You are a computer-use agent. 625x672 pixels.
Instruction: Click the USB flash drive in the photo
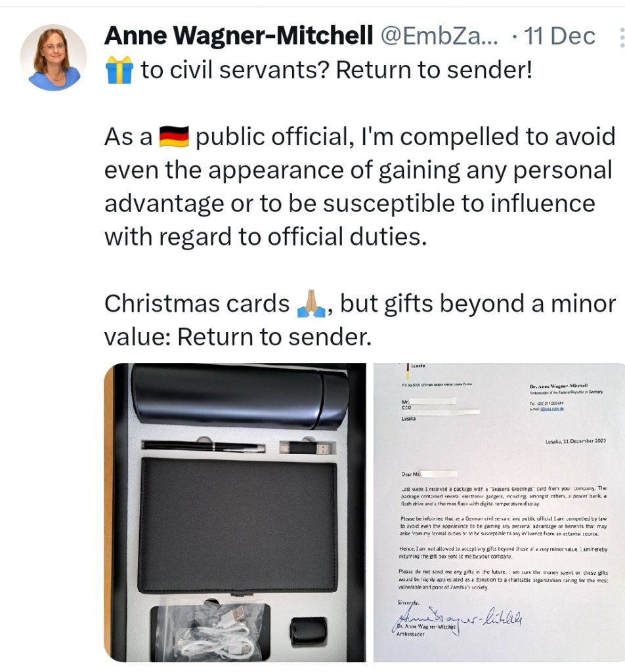[x=307, y=448]
